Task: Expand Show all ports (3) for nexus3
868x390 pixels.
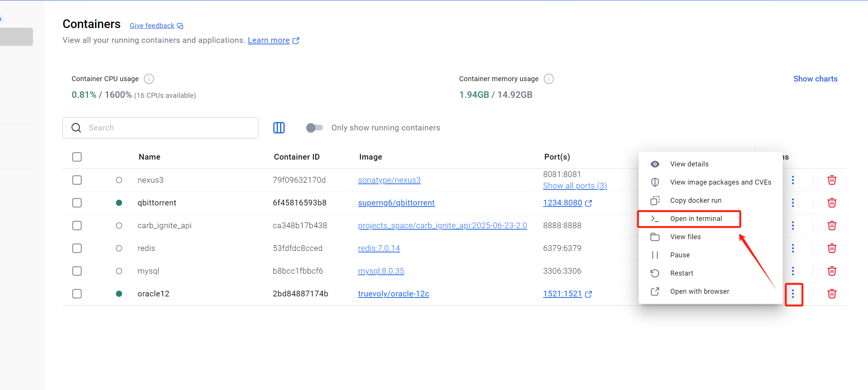Action: 575,186
